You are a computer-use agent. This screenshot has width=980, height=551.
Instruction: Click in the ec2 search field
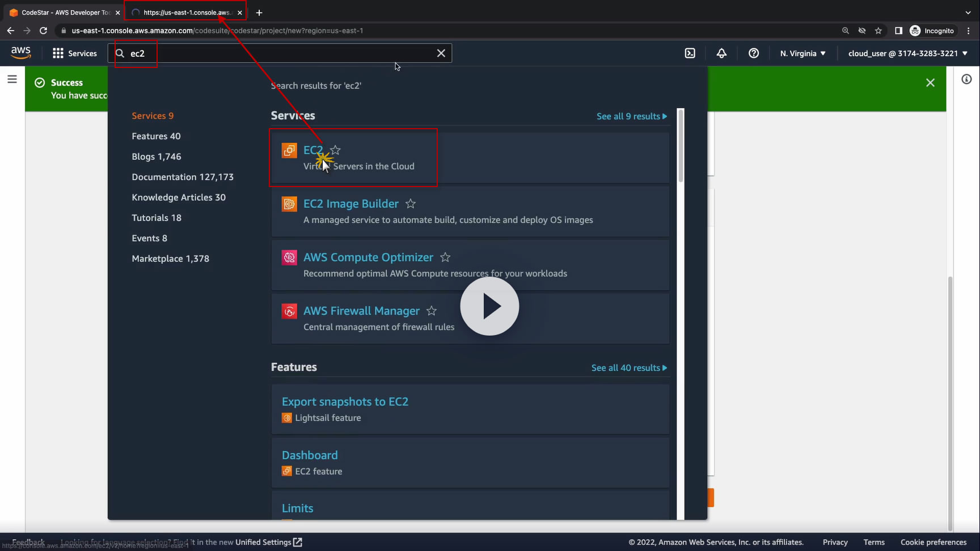tap(280, 53)
